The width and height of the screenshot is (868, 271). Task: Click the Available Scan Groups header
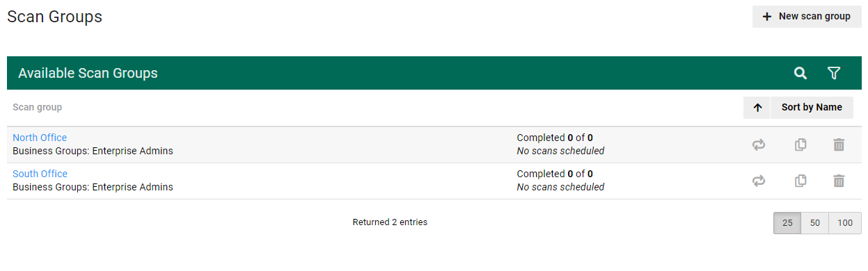tap(88, 73)
